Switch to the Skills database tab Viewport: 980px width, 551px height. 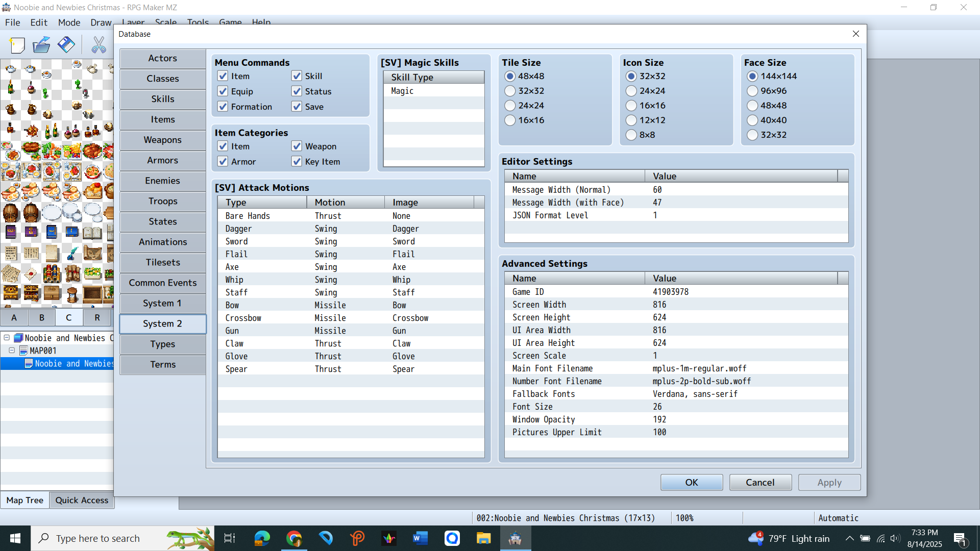[x=163, y=99]
